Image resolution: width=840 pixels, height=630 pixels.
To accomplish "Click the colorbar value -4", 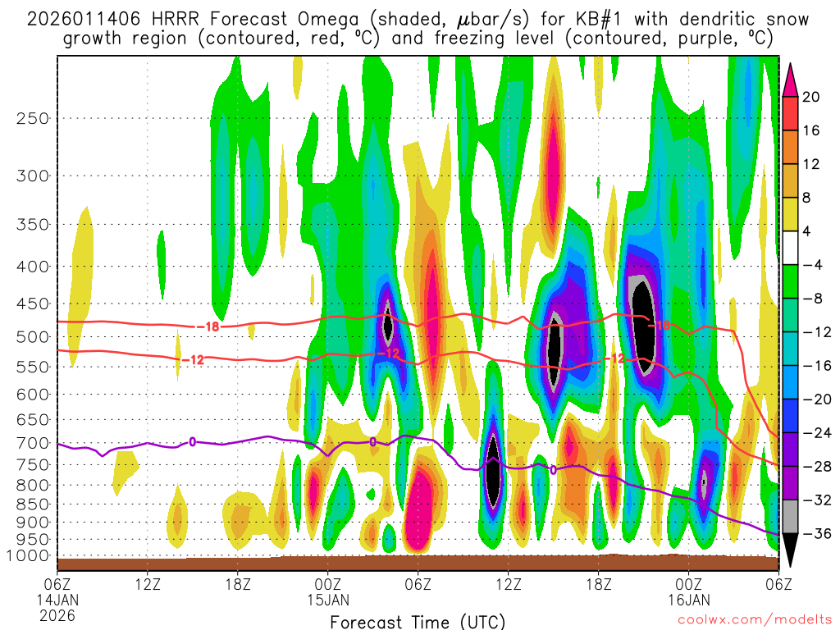I will coord(812,265).
